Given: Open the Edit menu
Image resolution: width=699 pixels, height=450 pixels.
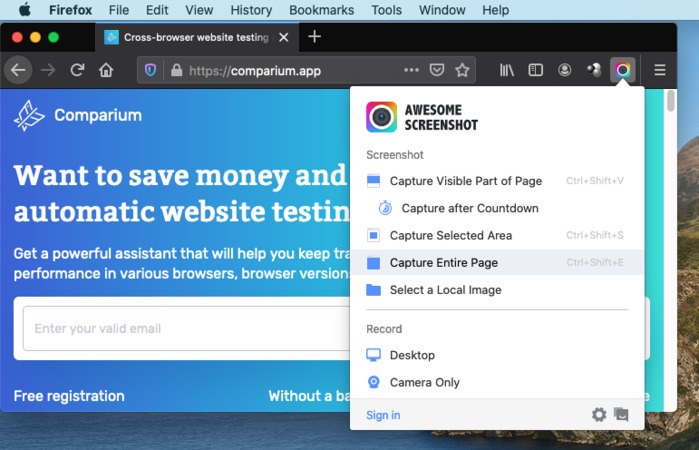Looking at the screenshot, I should pyautogui.click(x=157, y=10).
